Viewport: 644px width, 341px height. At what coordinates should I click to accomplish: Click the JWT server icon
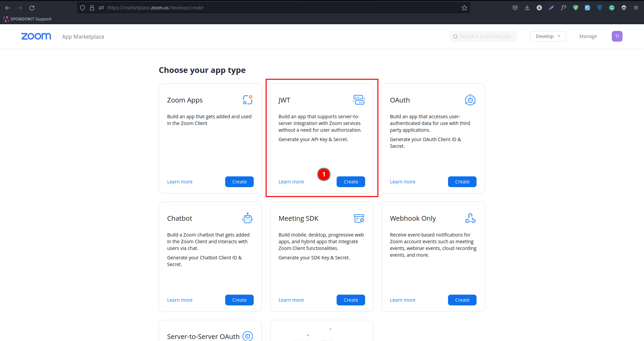[359, 100]
